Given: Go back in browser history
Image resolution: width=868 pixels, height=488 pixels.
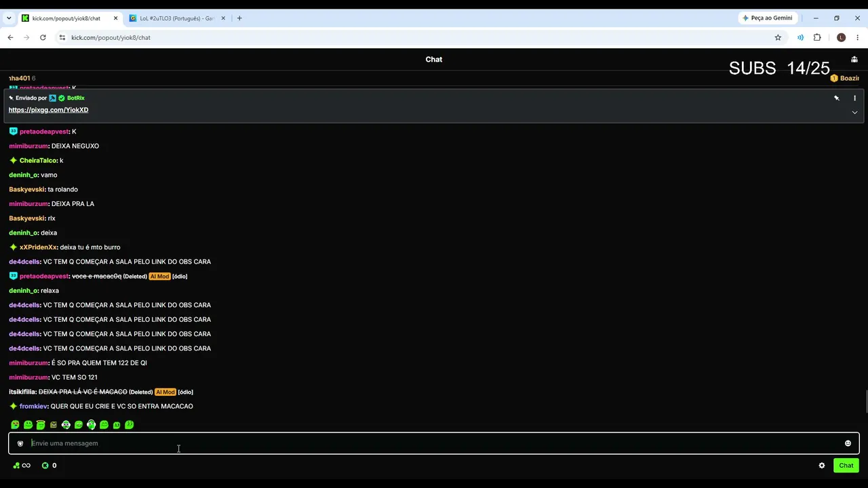Looking at the screenshot, I should pyautogui.click(x=10, y=38).
